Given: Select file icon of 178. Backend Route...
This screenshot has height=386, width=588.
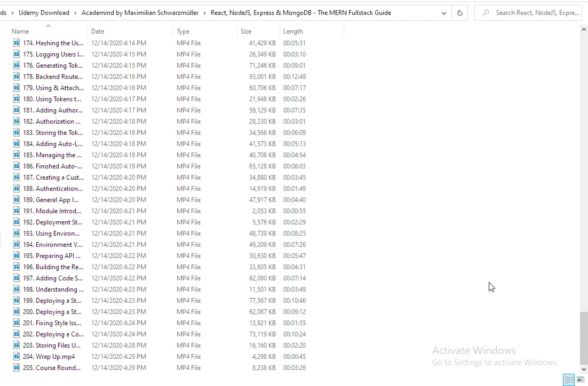Looking at the screenshot, I should [x=17, y=77].
